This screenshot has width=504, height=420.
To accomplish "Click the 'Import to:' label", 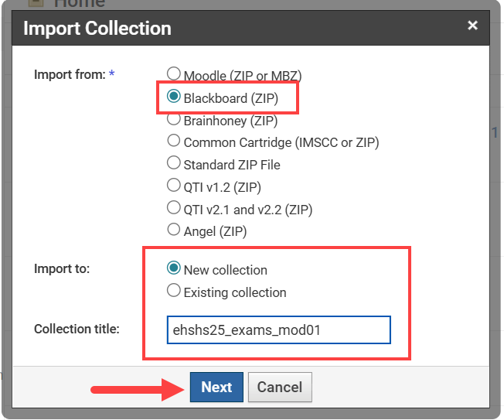I will (x=62, y=269).
